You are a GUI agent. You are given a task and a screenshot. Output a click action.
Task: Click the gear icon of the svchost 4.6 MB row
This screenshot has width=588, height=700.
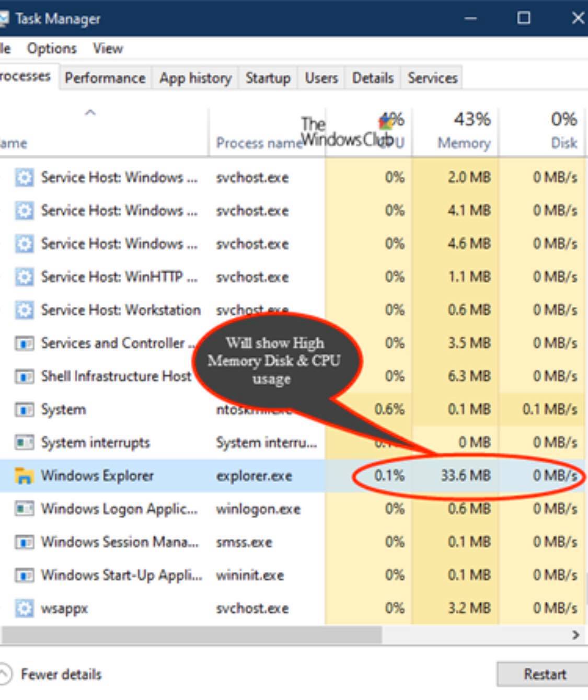[x=24, y=244]
